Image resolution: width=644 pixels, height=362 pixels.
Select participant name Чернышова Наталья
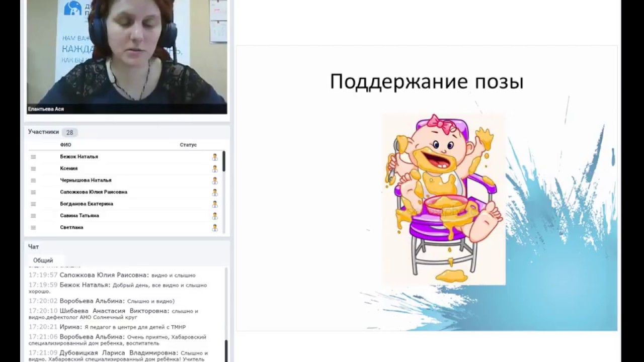pos(86,180)
